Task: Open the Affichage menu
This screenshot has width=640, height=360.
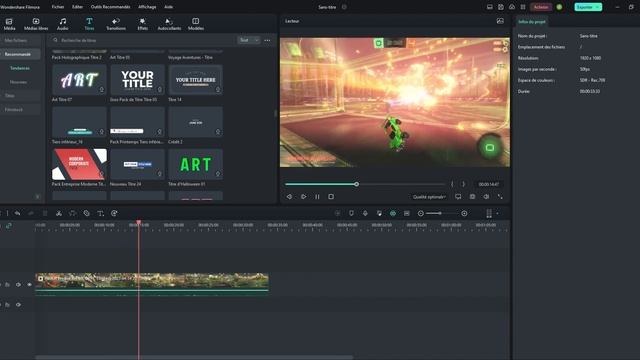Action: [147, 7]
